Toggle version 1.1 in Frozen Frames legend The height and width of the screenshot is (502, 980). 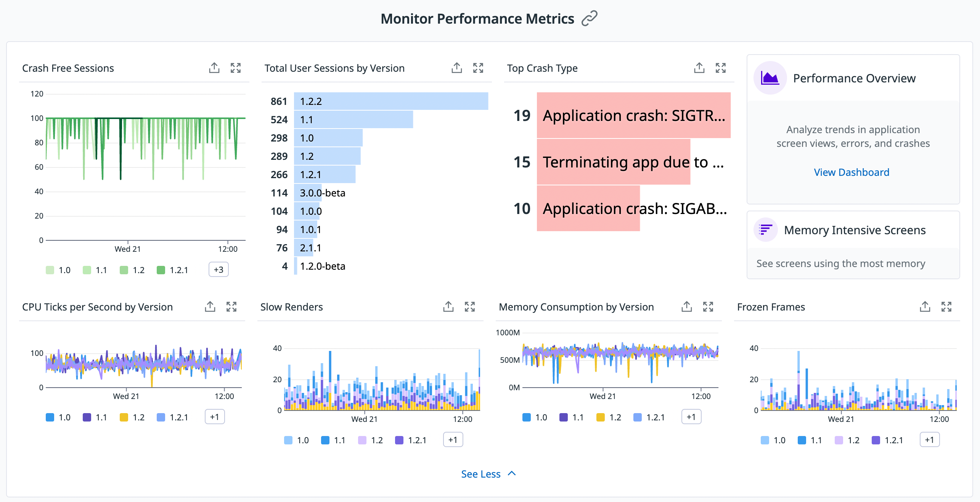coord(808,439)
